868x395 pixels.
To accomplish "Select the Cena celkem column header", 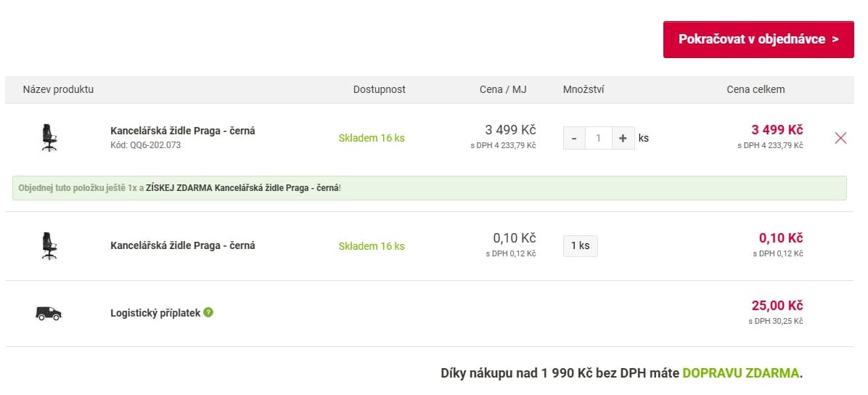I will pos(756,89).
